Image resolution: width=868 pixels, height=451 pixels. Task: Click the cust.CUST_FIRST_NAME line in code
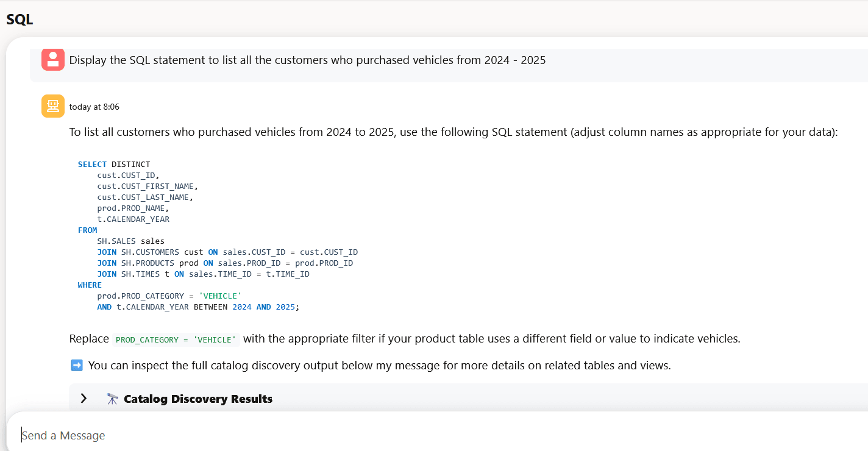coord(148,186)
